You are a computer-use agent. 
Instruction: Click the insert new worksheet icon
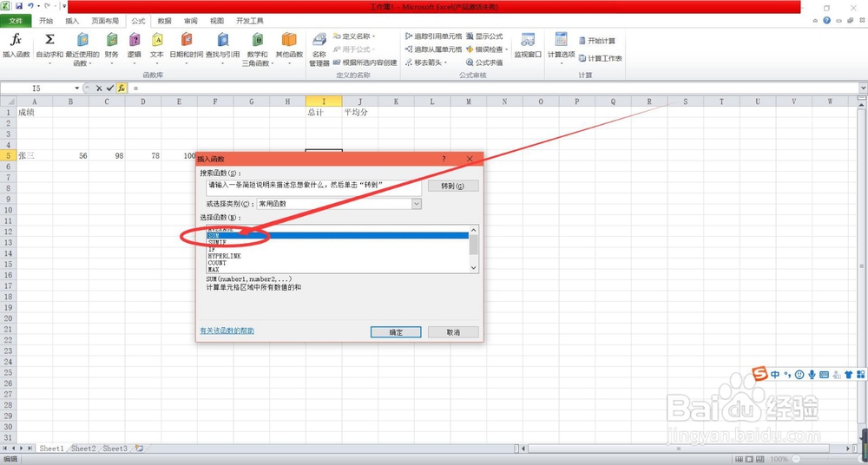pyautogui.click(x=139, y=449)
